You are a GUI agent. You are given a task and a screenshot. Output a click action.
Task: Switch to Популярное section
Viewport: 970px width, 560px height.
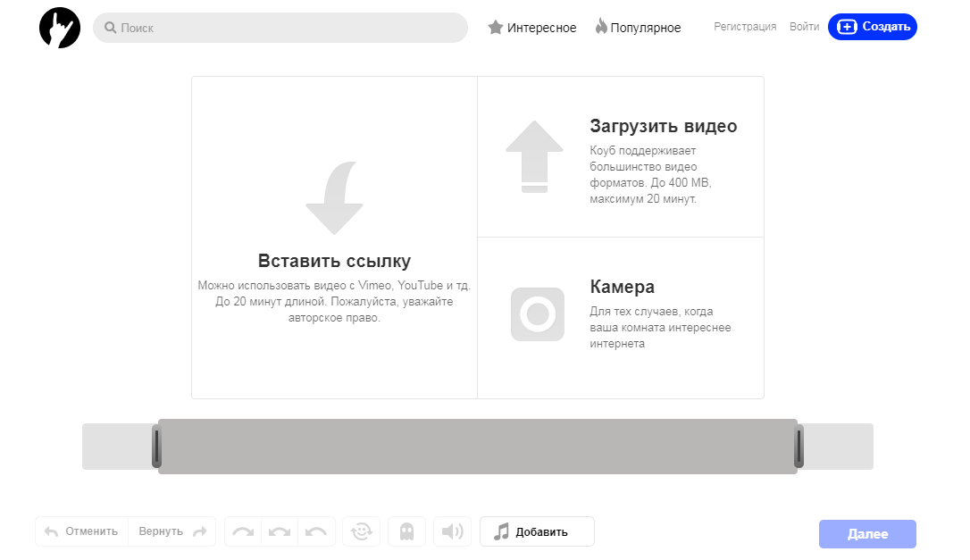[647, 27]
